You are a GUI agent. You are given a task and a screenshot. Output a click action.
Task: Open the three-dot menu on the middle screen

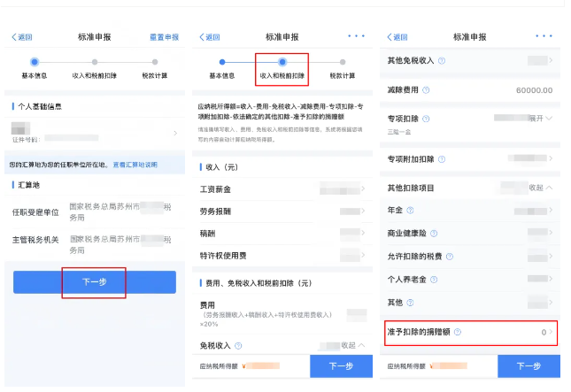[x=356, y=36]
